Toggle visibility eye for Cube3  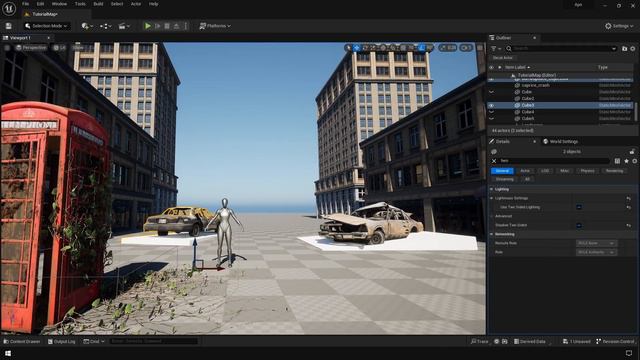[x=491, y=105]
